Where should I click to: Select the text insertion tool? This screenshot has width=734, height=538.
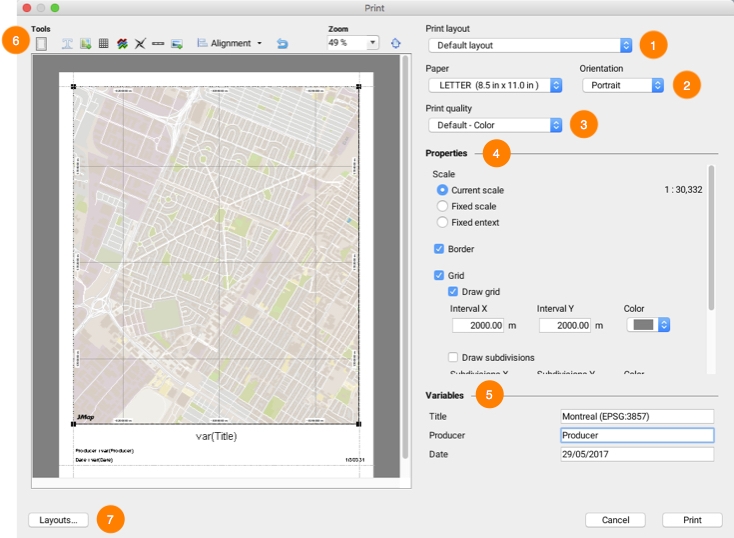(x=68, y=44)
